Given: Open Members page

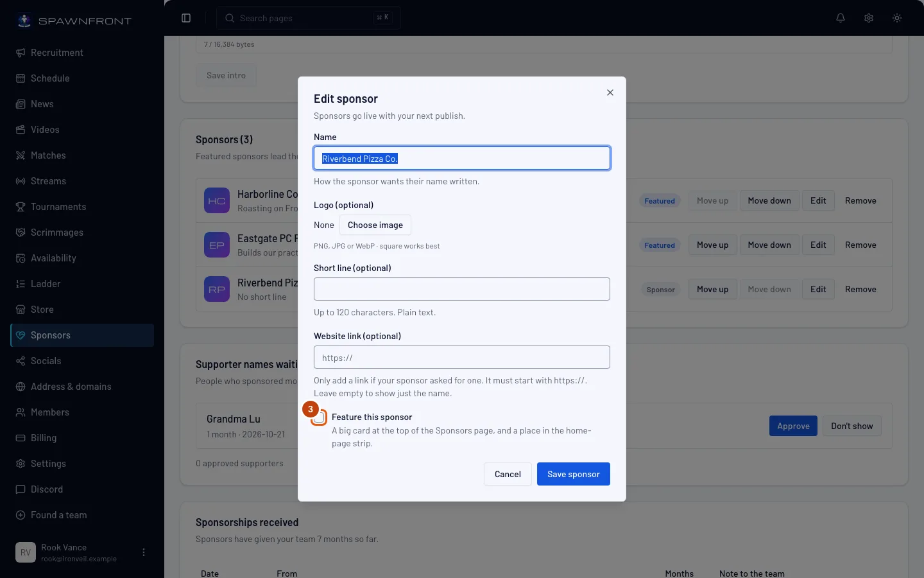Looking at the screenshot, I should click(x=82, y=412).
